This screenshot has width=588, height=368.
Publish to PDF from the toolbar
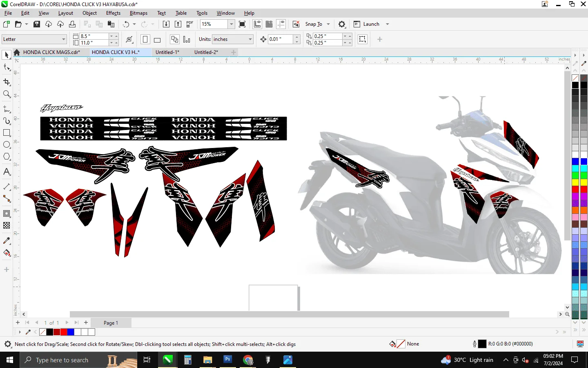click(190, 24)
